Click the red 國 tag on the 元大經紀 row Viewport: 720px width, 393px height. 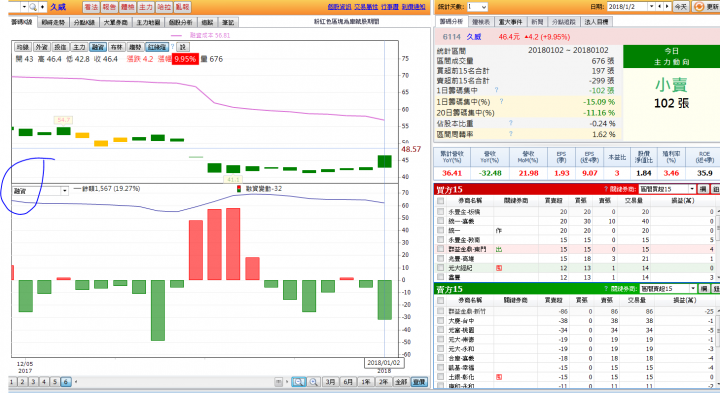(x=499, y=268)
